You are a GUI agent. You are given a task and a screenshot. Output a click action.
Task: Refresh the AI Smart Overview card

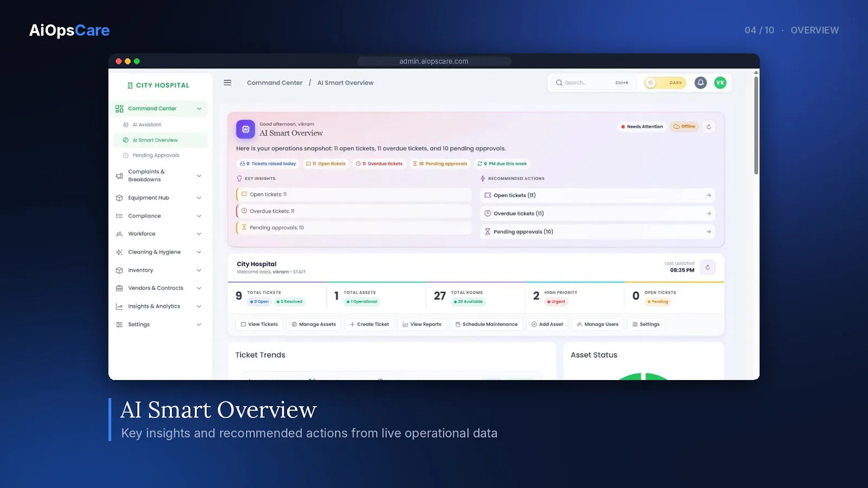[709, 127]
